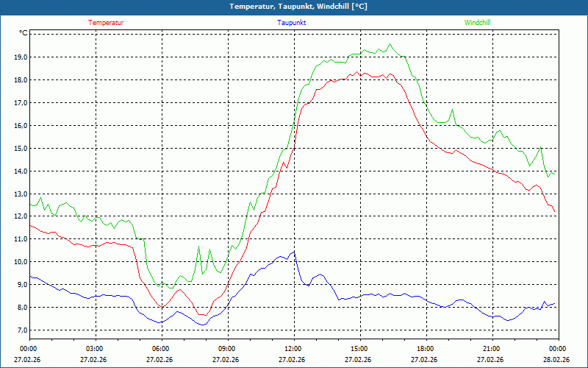Click the green Windchill legend label

point(477,23)
